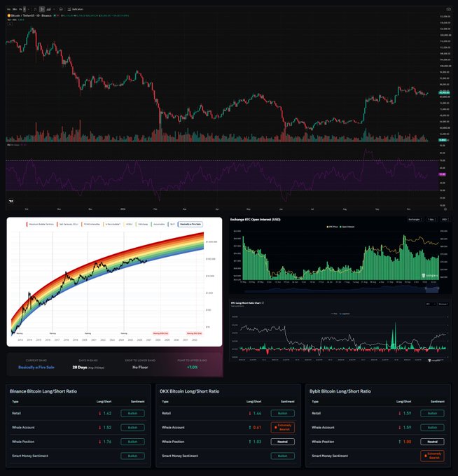The width and height of the screenshot is (458, 476).
Task: Click the '+7.0%' pump to upper band value
Action: (193, 367)
